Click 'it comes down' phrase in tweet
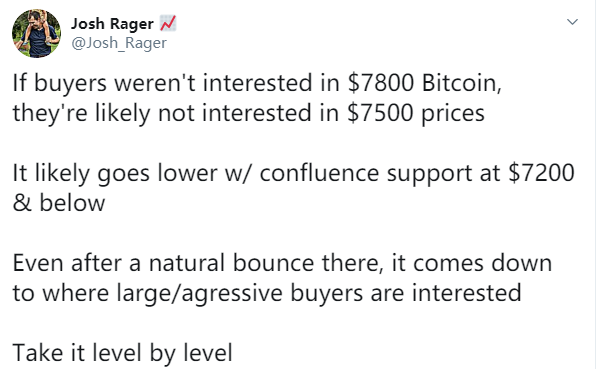The image size is (597, 369). pos(472,263)
